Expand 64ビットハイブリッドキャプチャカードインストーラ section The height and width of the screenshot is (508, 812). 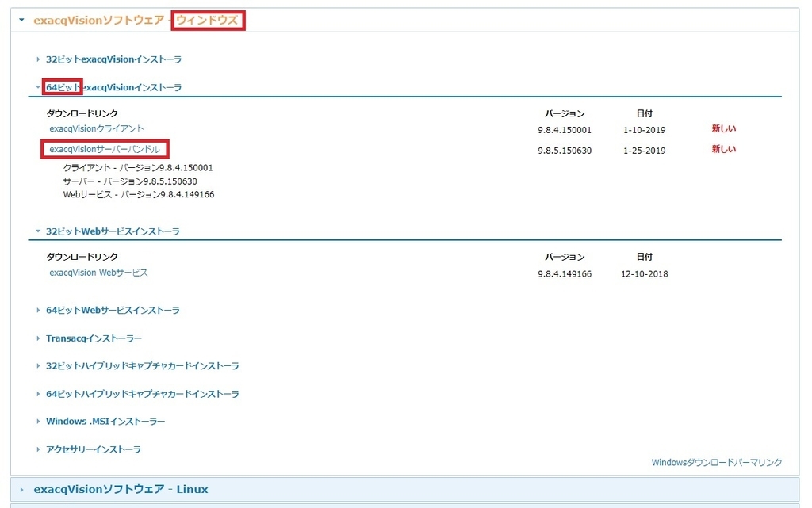pos(143,394)
